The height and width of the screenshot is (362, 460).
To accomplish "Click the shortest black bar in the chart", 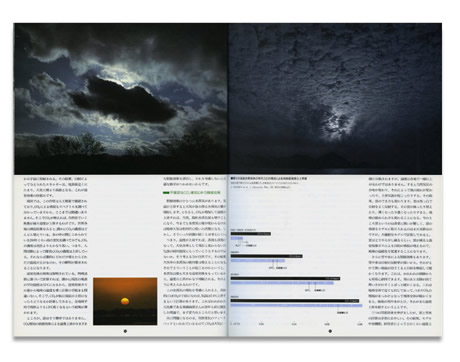I will [x=251, y=234].
